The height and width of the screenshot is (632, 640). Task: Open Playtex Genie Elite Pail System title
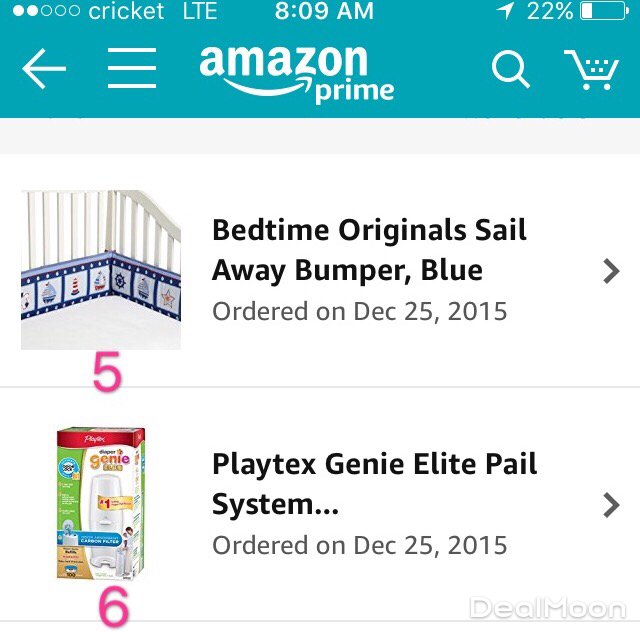[x=374, y=484]
